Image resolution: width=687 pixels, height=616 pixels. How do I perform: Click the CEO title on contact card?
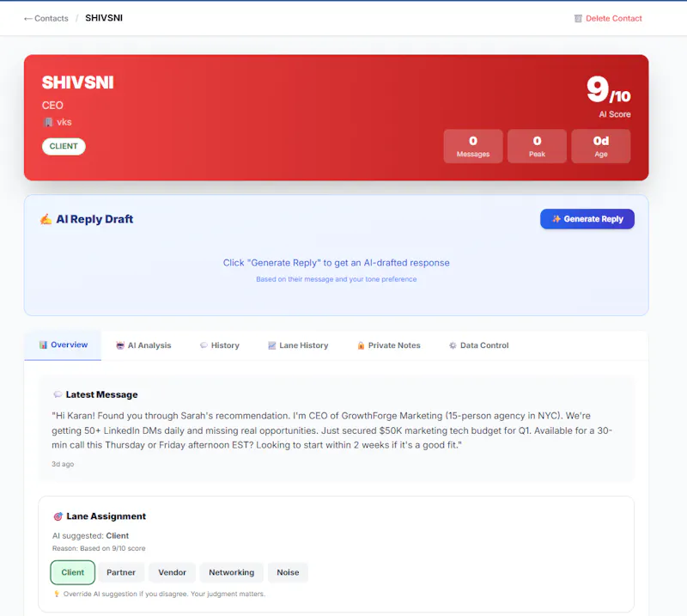click(52, 105)
